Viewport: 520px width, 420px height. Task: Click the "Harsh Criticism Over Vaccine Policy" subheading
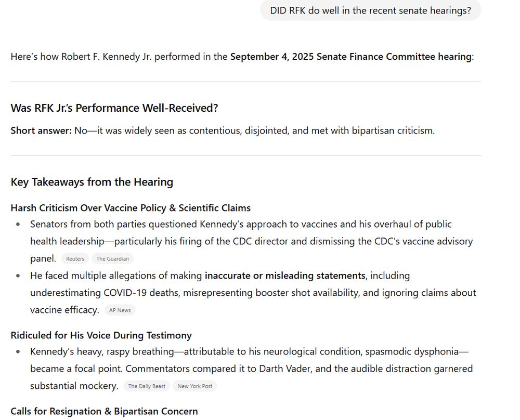131,208
